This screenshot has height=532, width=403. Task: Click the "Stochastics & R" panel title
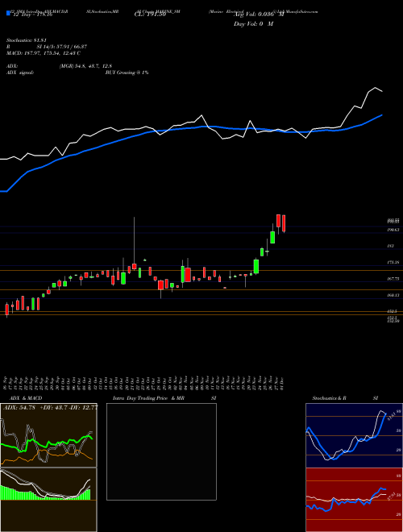pos(329,398)
